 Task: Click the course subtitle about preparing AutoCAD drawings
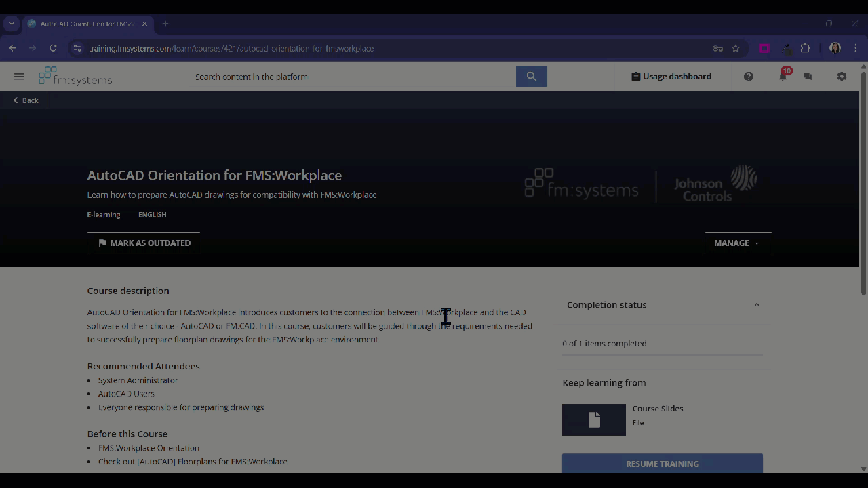tap(232, 195)
